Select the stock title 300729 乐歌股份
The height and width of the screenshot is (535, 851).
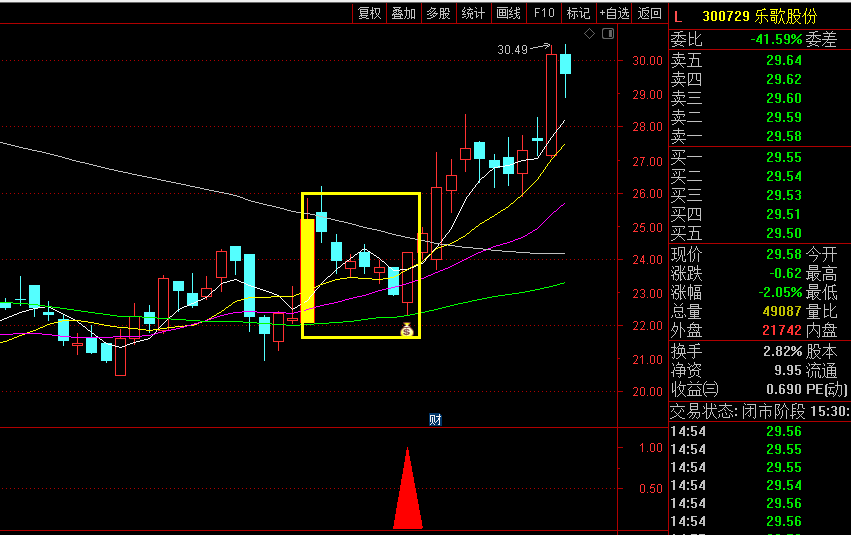[x=759, y=16]
